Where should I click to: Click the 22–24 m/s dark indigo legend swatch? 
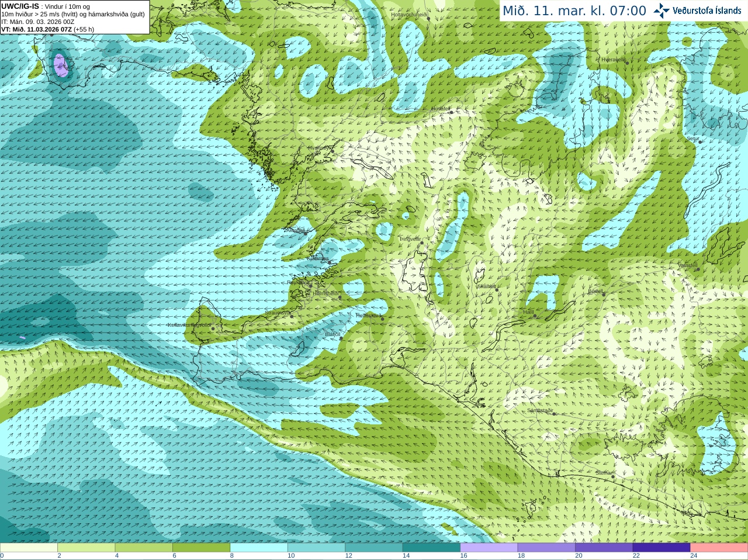662,548
